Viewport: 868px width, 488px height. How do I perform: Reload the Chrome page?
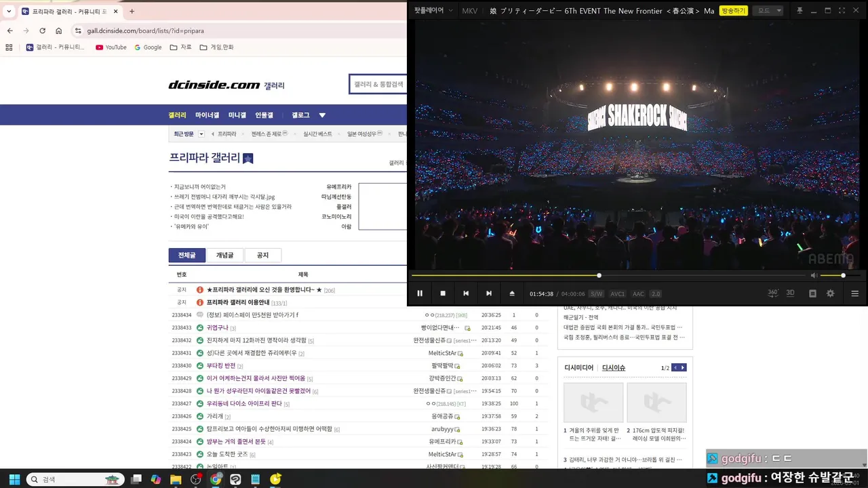42,30
